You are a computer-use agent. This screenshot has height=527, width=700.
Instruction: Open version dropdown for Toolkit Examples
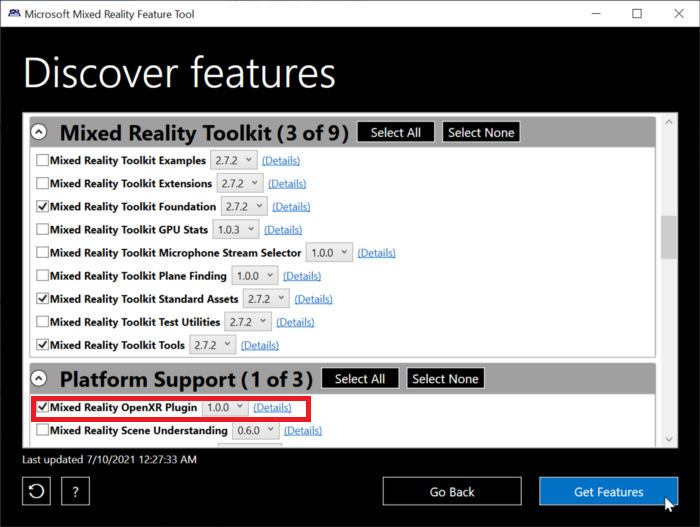233,160
